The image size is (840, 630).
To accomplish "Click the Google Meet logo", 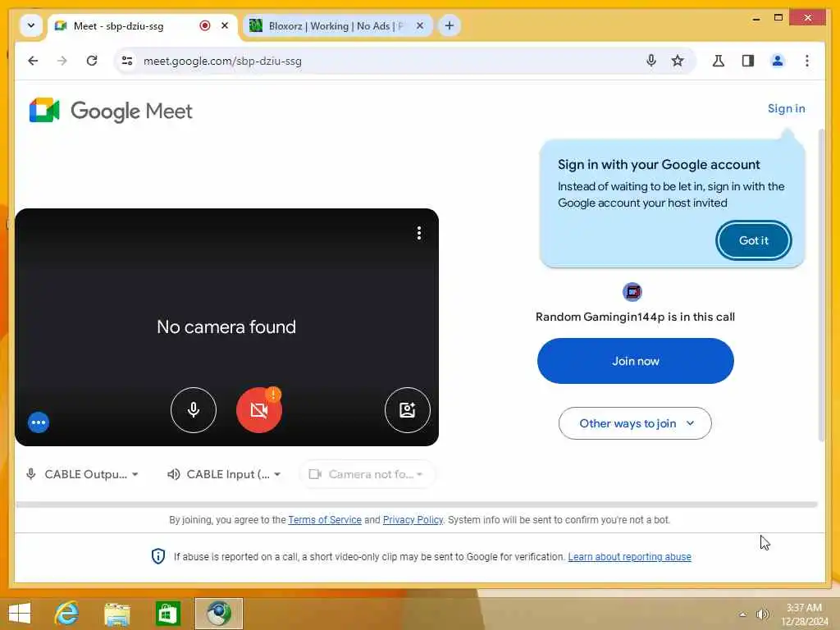I will (x=111, y=111).
